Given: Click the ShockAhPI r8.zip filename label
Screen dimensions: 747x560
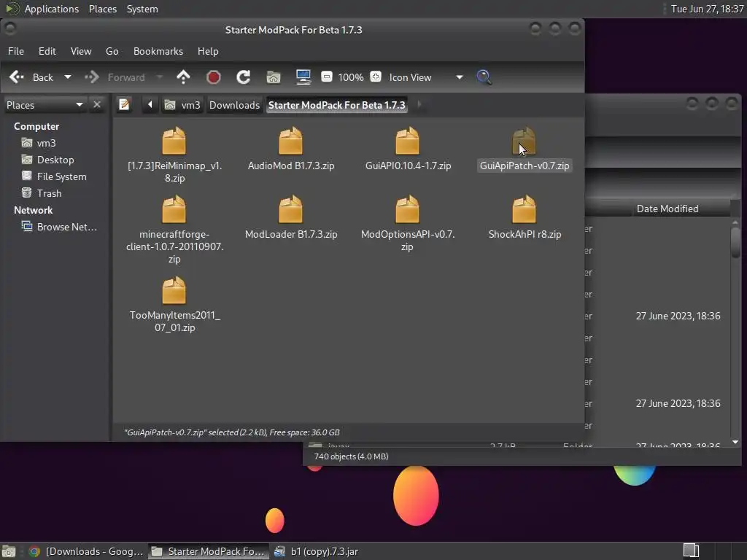Looking at the screenshot, I should (x=525, y=234).
